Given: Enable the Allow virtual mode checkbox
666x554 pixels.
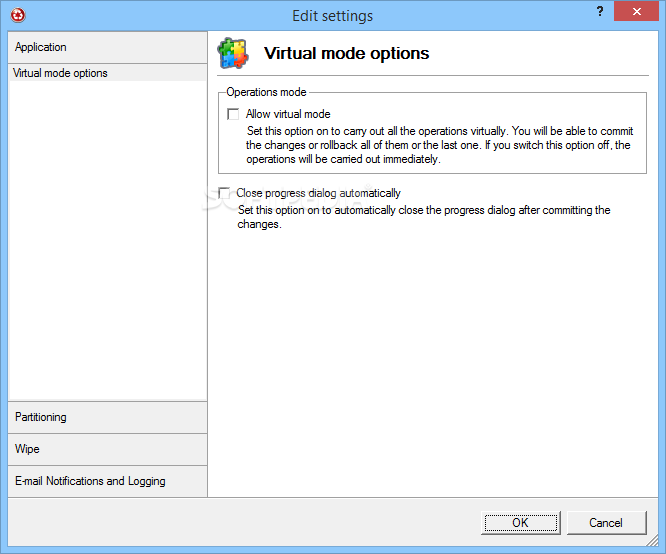Looking at the screenshot, I should (x=233, y=114).
